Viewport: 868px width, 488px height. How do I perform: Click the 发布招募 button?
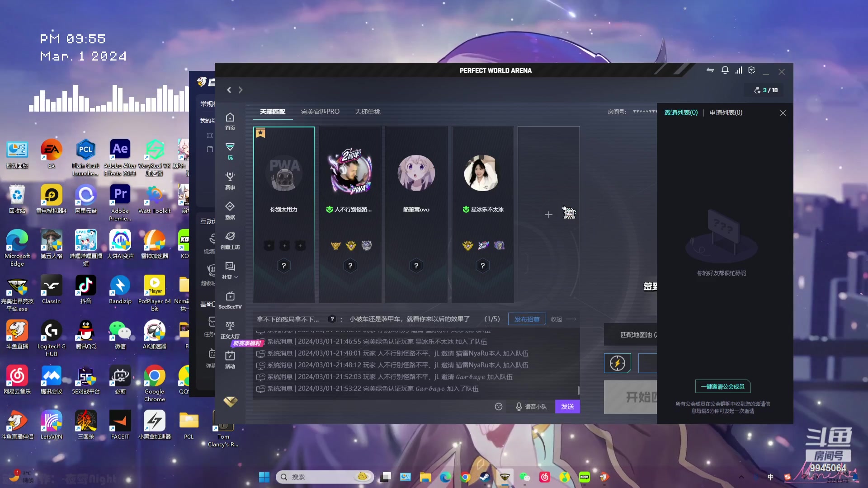pos(527,319)
